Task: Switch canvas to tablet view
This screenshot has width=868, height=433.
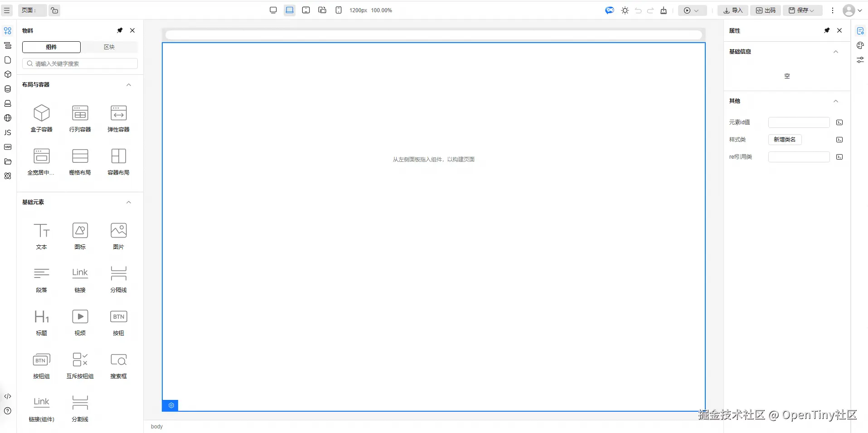Action: (306, 10)
